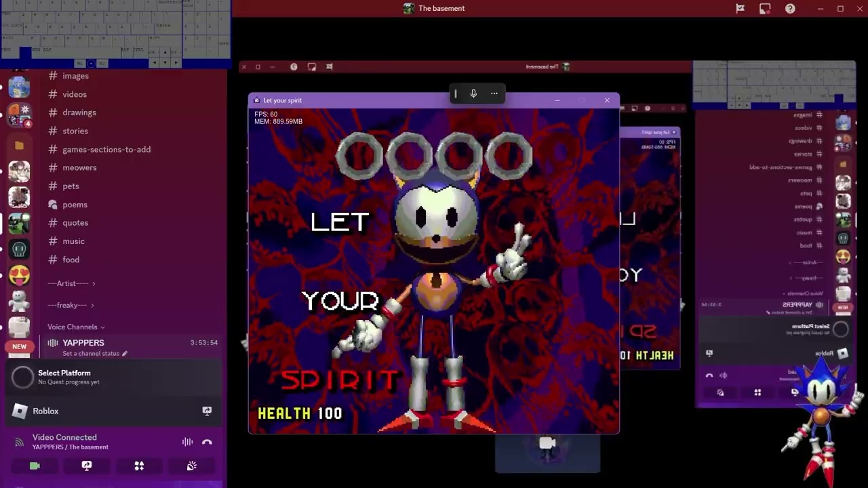The image size is (868, 488).
Task: Open the help question mark icon
Action: (790, 9)
